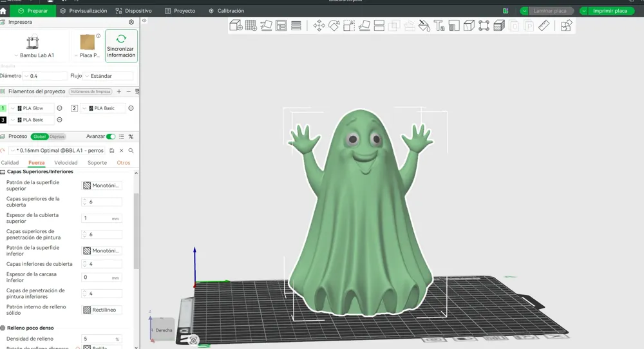The image size is (644, 349).
Task: Click the X icon beside process preset
Action: [x=122, y=151]
